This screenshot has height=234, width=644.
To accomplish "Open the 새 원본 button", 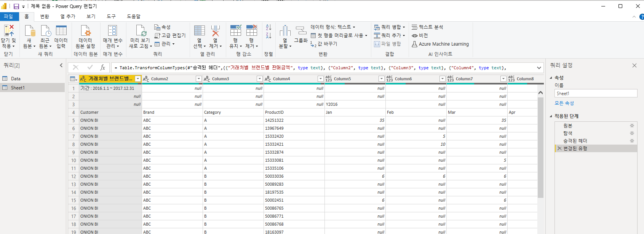I will pyautogui.click(x=29, y=37).
